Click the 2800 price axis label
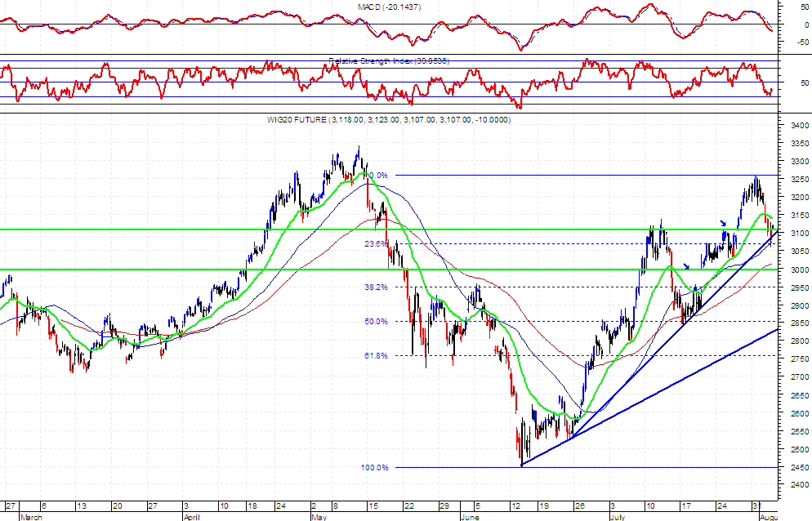The width and height of the screenshot is (812, 521). pyautogui.click(x=800, y=341)
